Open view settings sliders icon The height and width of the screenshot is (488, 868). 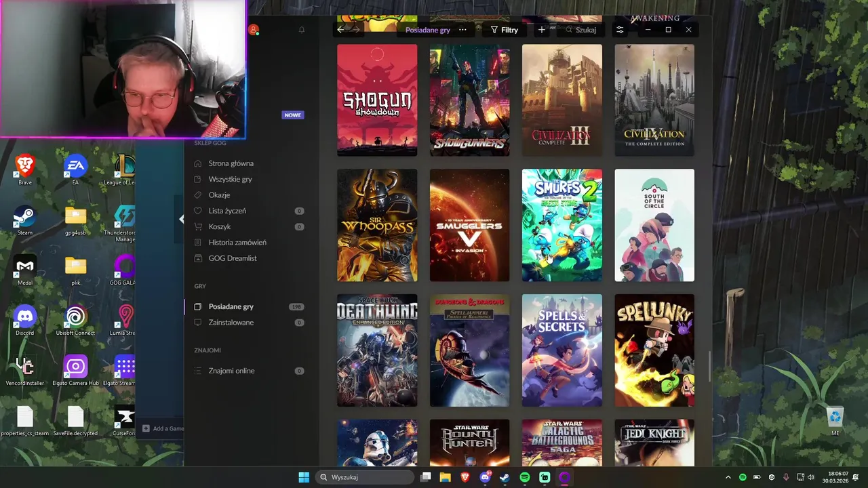pyautogui.click(x=620, y=30)
